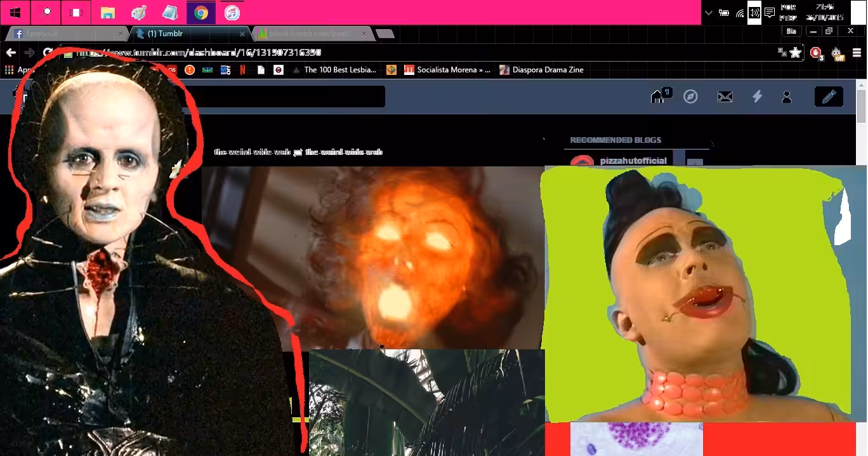Open iTunes from the taskbar
This screenshot has width=868, height=456.
tap(232, 13)
